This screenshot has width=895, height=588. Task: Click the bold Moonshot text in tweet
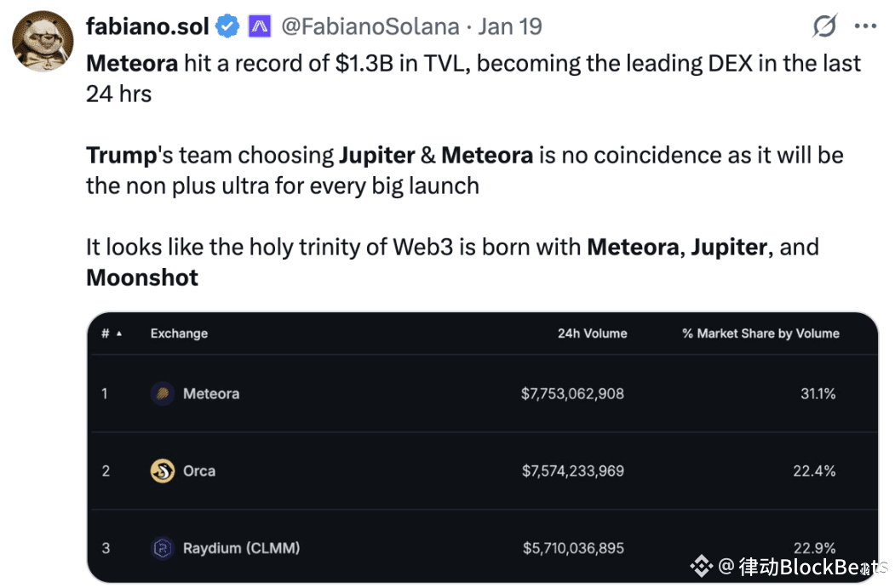[x=142, y=277]
